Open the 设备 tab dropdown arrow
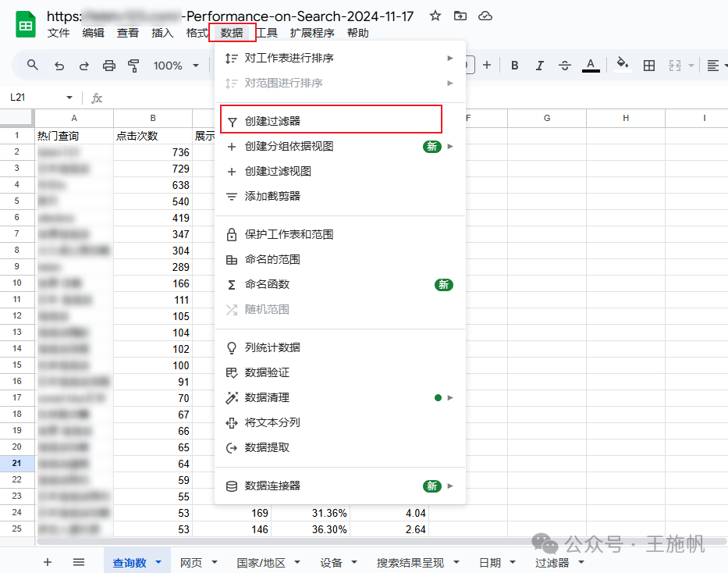The image size is (728, 573). (x=354, y=562)
